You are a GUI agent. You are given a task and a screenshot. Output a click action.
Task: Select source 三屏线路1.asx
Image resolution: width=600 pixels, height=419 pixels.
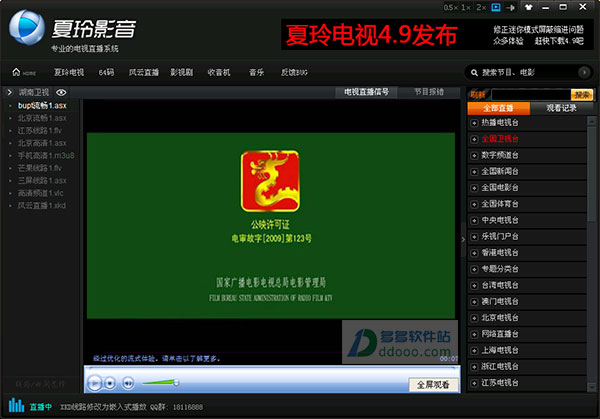pos(42,181)
